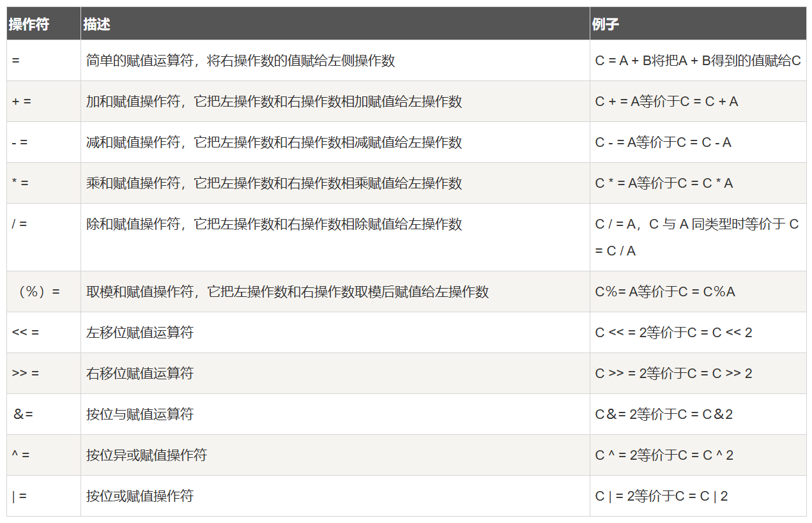
Task: Click the description "按位与赋值运算符"
Action: 140,414
